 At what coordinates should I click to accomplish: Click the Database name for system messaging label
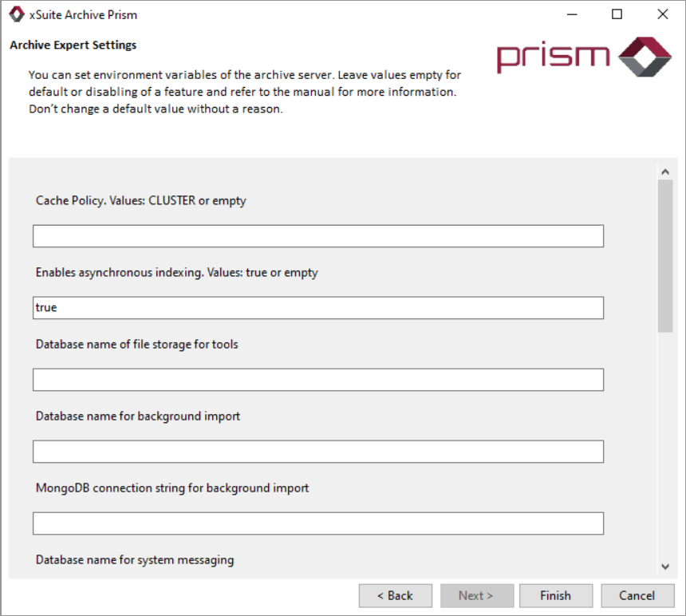pos(135,560)
